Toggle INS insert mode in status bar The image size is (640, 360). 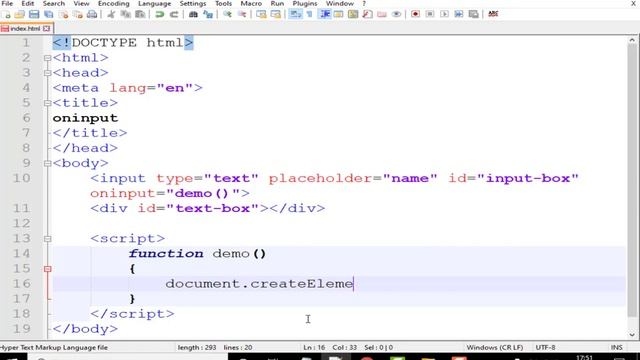pyautogui.click(x=616, y=347)
